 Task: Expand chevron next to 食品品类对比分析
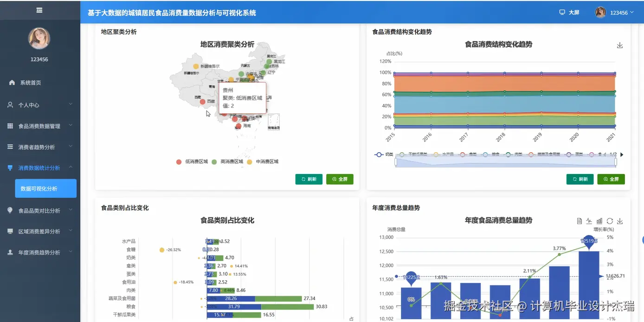coord(71,210)
